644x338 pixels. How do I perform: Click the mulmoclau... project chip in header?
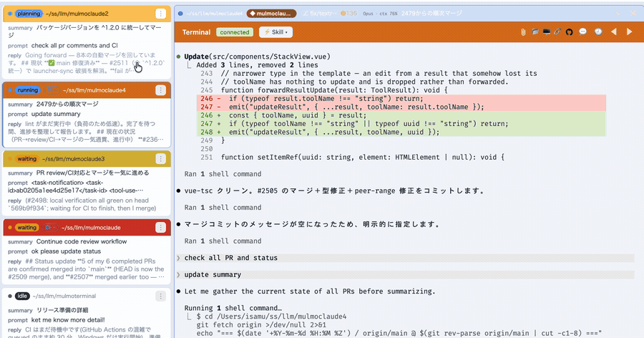click(271, 14)
